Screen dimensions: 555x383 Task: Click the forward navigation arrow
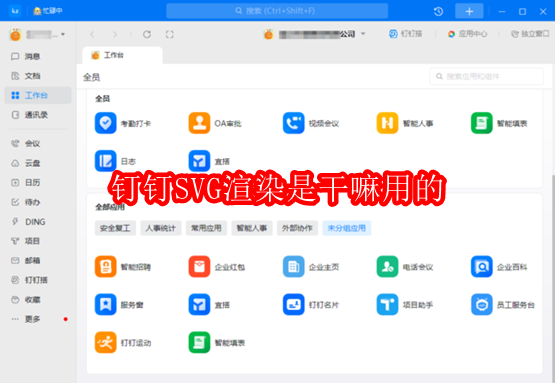[x=115, y=34]
